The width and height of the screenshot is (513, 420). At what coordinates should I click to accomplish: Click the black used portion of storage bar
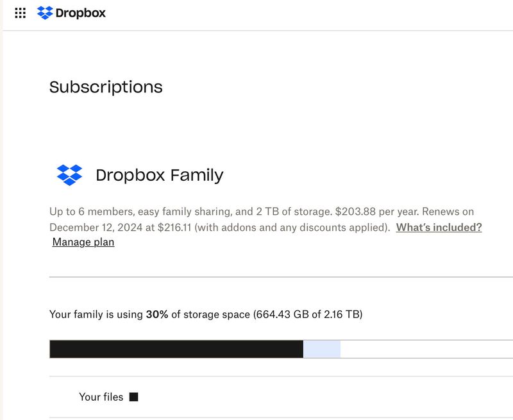click(x=176, y=349)
